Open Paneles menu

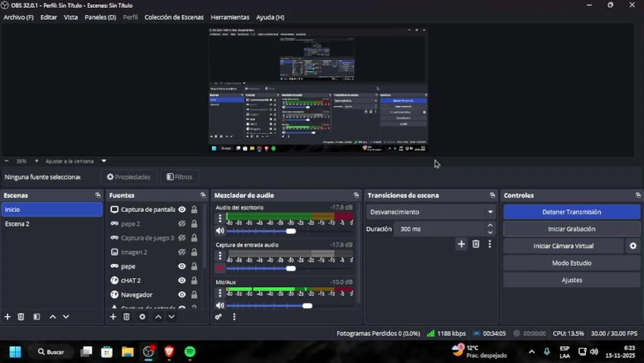(100, 17)
